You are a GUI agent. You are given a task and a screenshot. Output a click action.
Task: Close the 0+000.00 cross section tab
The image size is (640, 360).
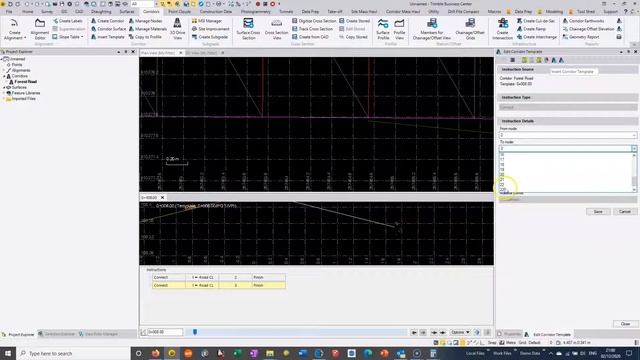point(162,198)
